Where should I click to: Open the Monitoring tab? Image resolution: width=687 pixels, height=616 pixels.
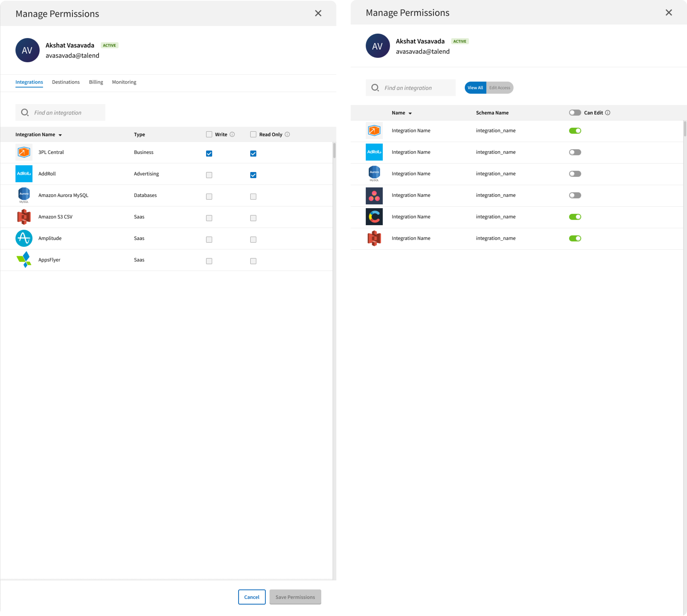click(x=124, y=82)
